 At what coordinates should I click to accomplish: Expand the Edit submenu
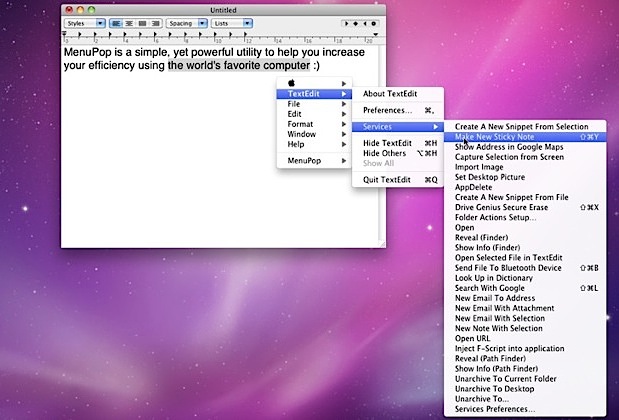(x=314, y=114)
